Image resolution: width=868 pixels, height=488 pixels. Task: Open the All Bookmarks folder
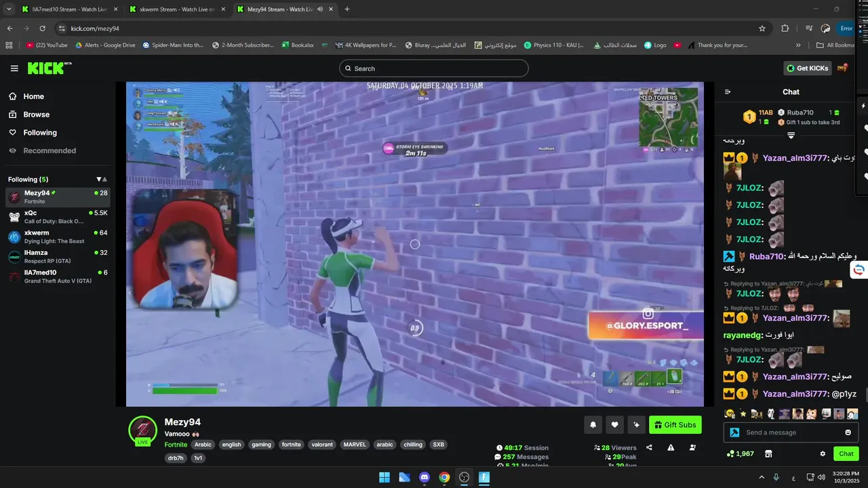coord(835,45)
